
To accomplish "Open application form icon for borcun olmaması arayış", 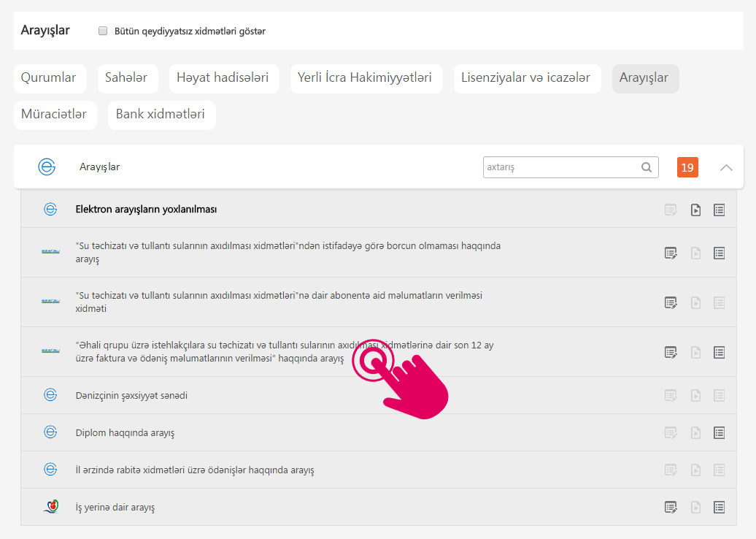I will (671, 253).
